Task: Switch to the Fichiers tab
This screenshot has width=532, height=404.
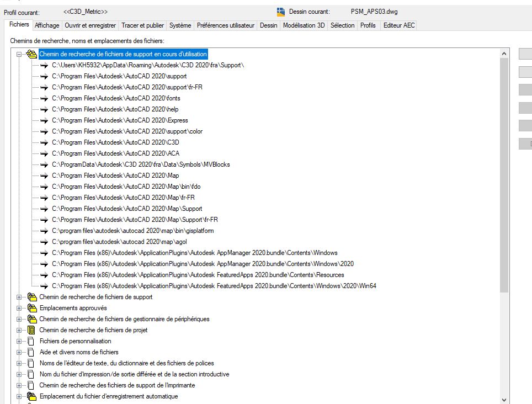Action: (19, 24)
